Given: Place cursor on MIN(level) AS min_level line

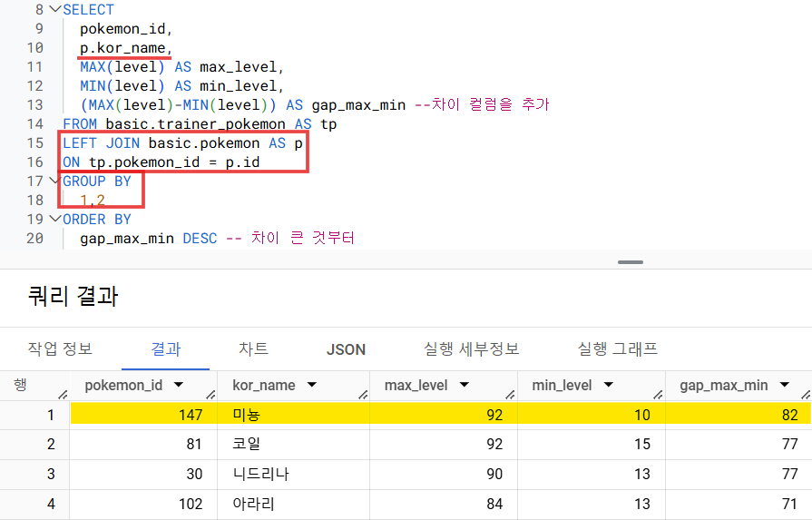Looking at the screenshot, I should pos(181,86).
